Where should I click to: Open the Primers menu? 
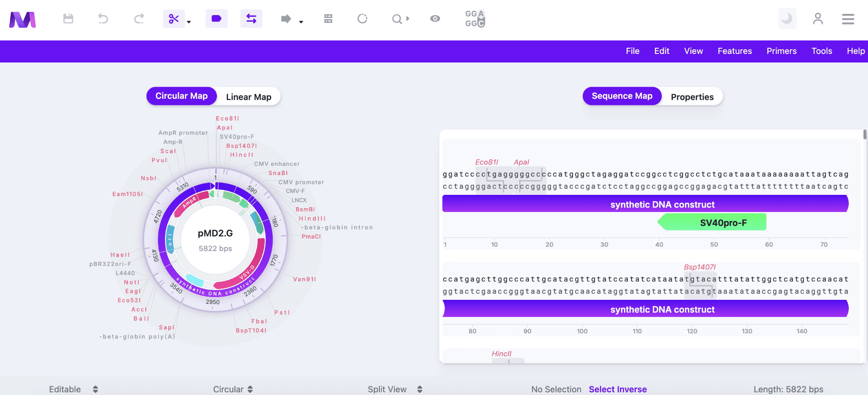(x=782, y=51)
